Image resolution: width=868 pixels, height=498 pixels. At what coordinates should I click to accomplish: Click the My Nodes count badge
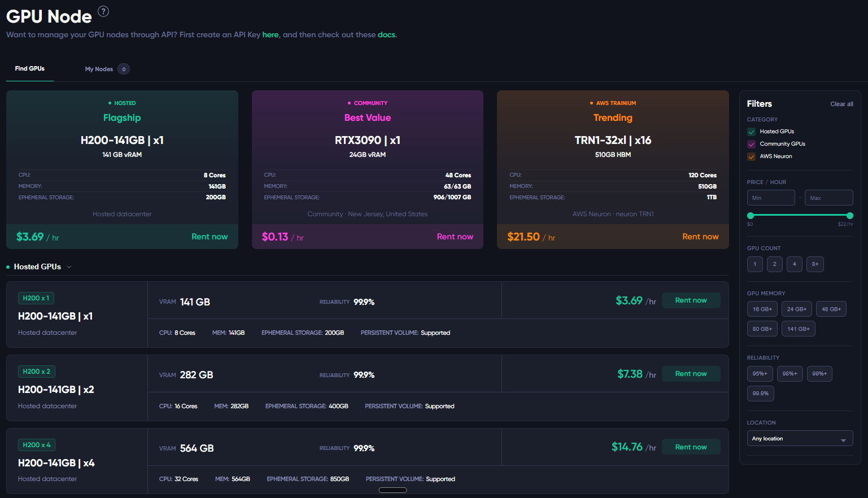124,69
